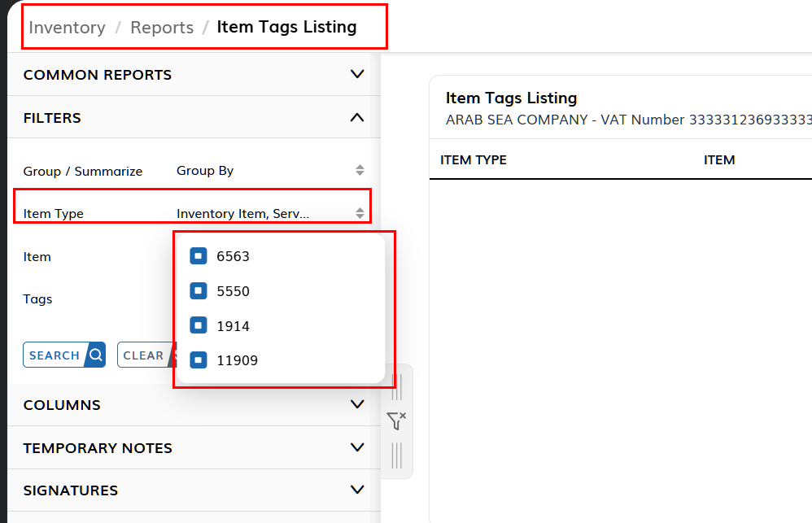The width and height of the screenshot is (812, 523).
Task: Open the Group By dropdown
Action: tap(270, 170)
